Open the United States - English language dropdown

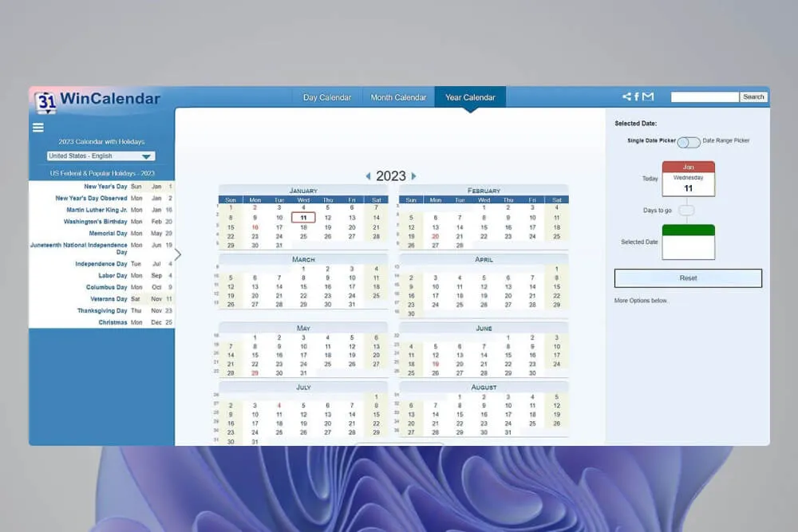point(100,156)
